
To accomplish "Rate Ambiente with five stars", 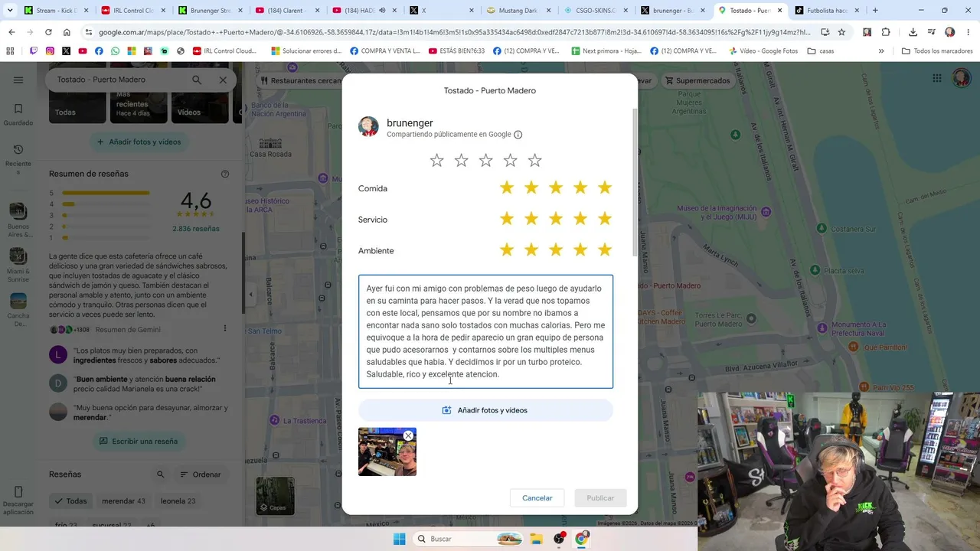I will pyautogui.click(x=605, y=250).
